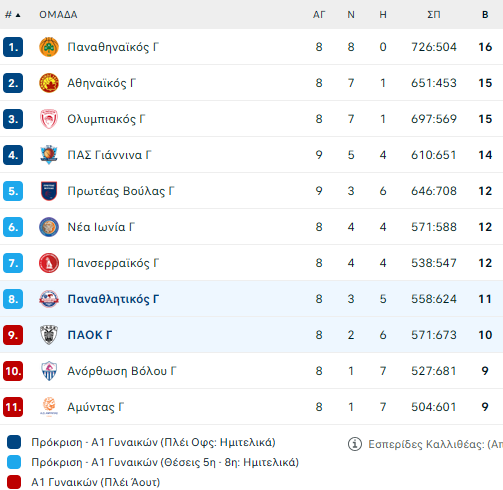Viewport: 503px width, 490px height.
Task: Click the rank 1 position badge
Action: [13, 47]
